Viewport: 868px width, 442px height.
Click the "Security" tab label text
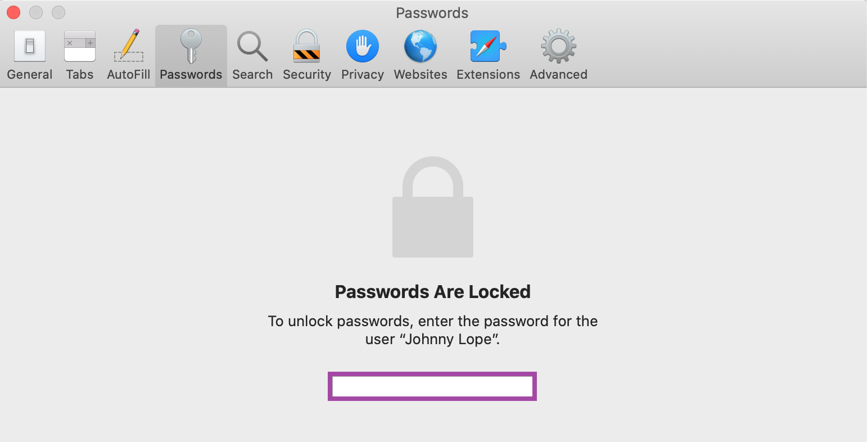[307, 74]
